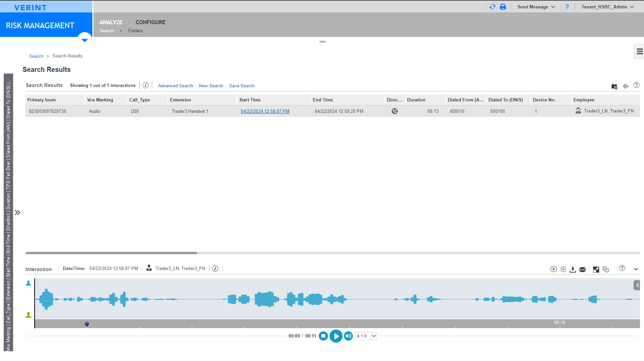Image resolution: width=644 pixels, height=361 pixels.
Task: Mute the playback volume
Action: [348, 336]
